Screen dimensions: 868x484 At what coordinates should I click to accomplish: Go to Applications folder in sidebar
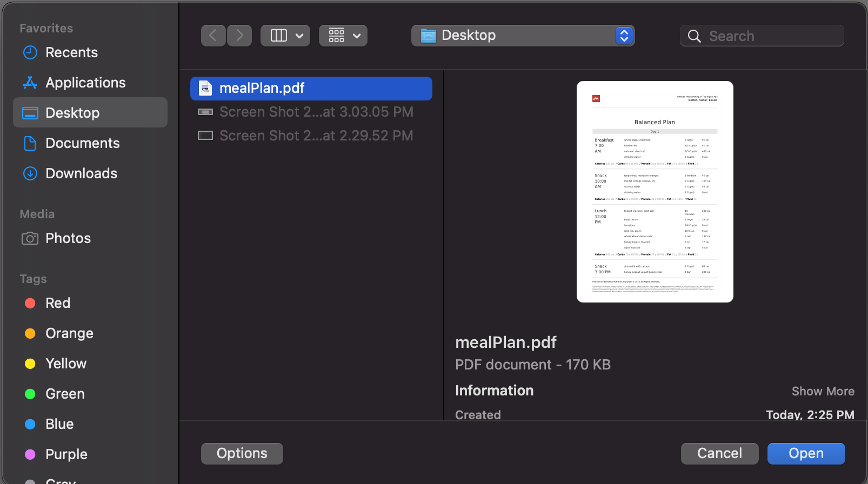(90, 83)
